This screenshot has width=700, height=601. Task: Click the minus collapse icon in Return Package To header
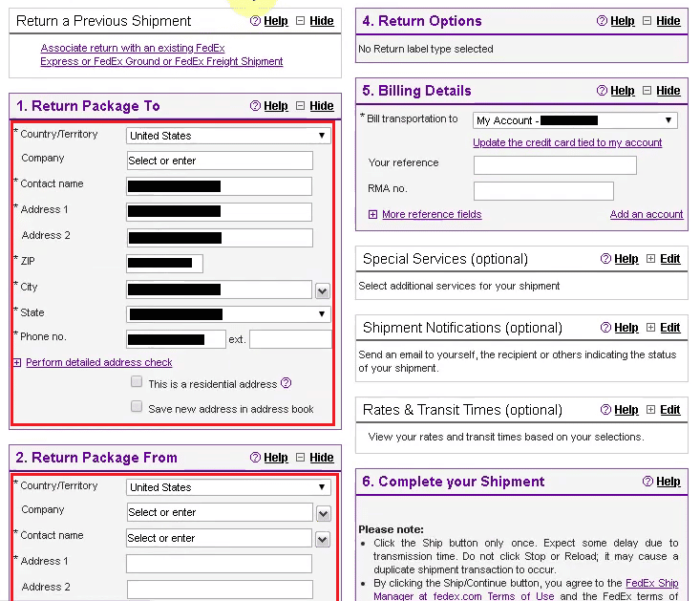point(301,105)
